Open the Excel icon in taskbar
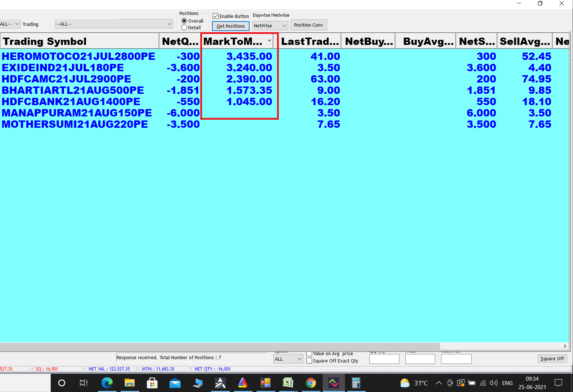 coord(288,383)
